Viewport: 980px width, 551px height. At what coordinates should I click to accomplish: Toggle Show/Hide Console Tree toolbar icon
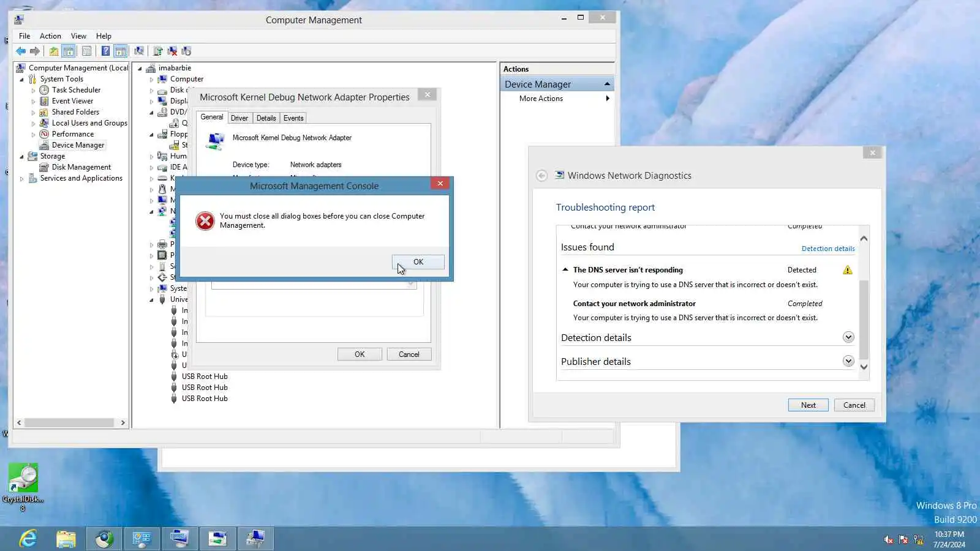(69, 51)
